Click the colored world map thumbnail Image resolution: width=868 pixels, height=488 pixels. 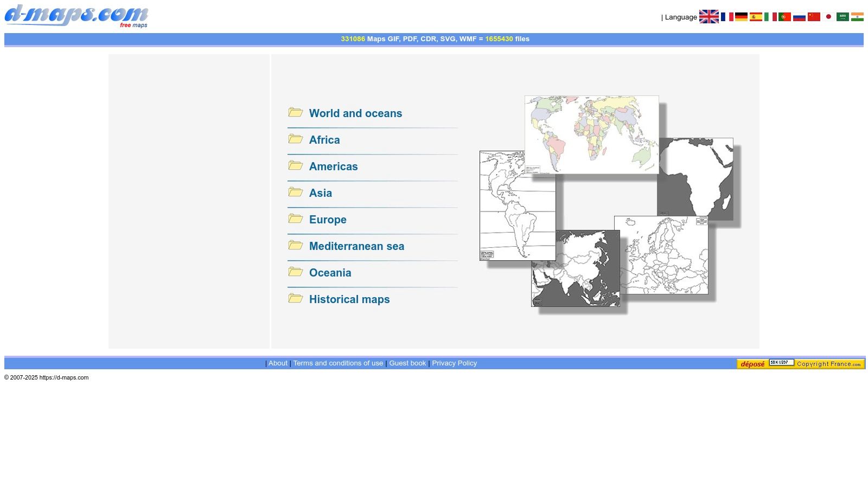coord(591,134)
